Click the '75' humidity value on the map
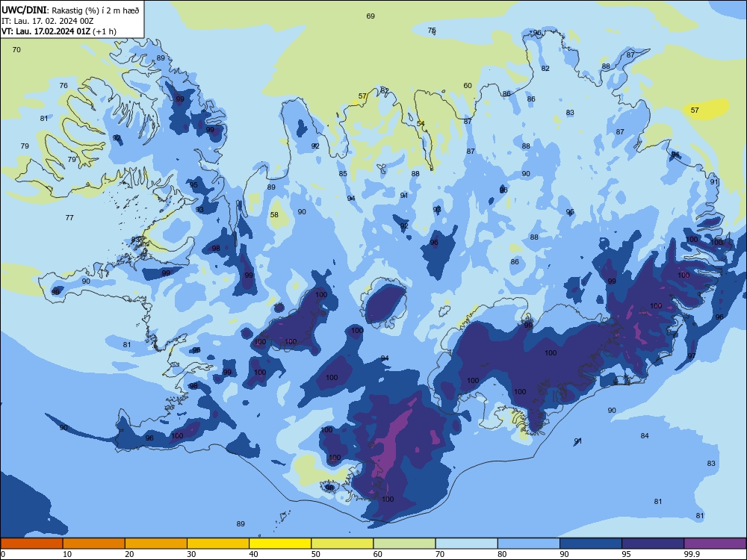The height and width of the screenshot is (560, 747). [x=432, y=31]
